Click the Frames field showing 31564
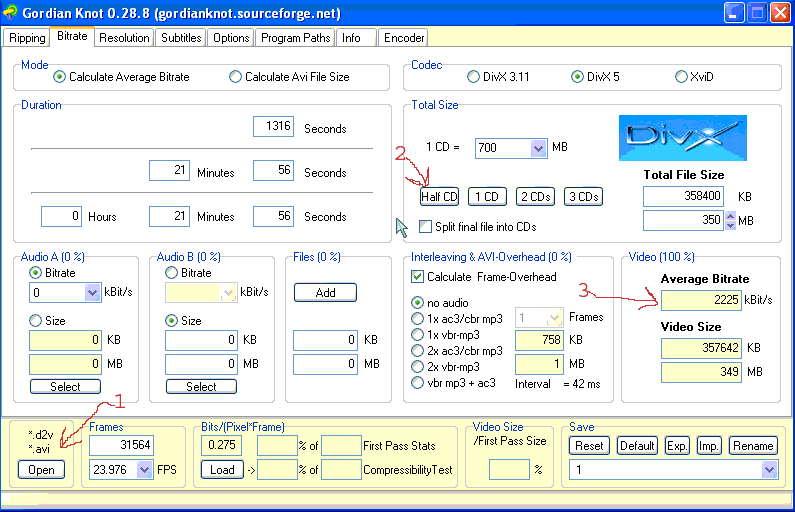This screenshot has width=795, height=512. pos(121,446)
